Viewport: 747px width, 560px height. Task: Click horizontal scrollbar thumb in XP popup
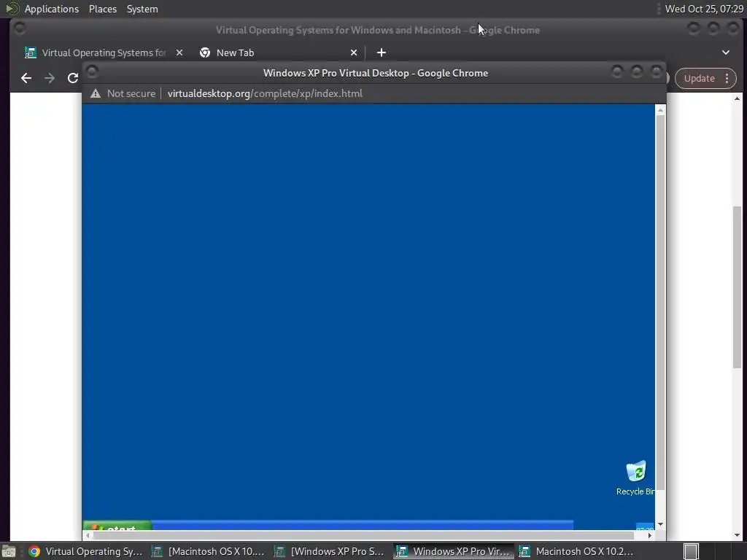point(363,535)
